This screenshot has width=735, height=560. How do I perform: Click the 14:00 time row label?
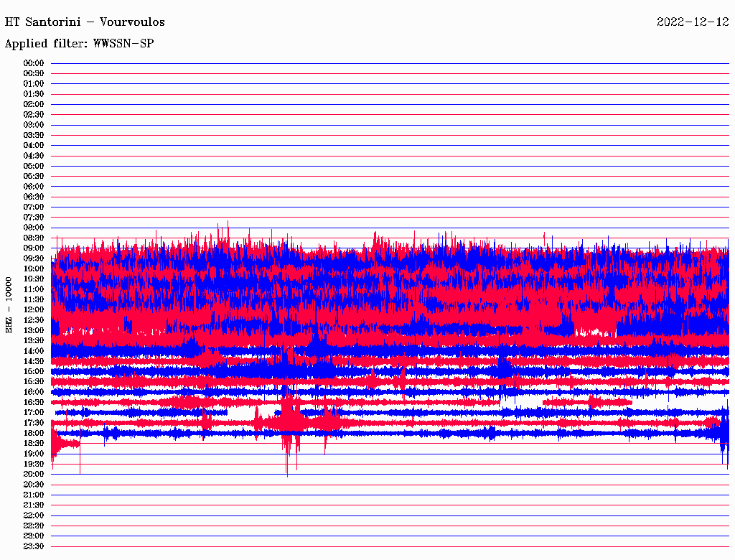(34, 351)
